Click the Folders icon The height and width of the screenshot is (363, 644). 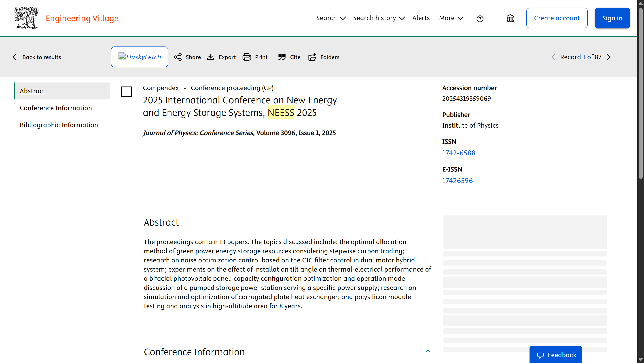(x=312, y=57)
